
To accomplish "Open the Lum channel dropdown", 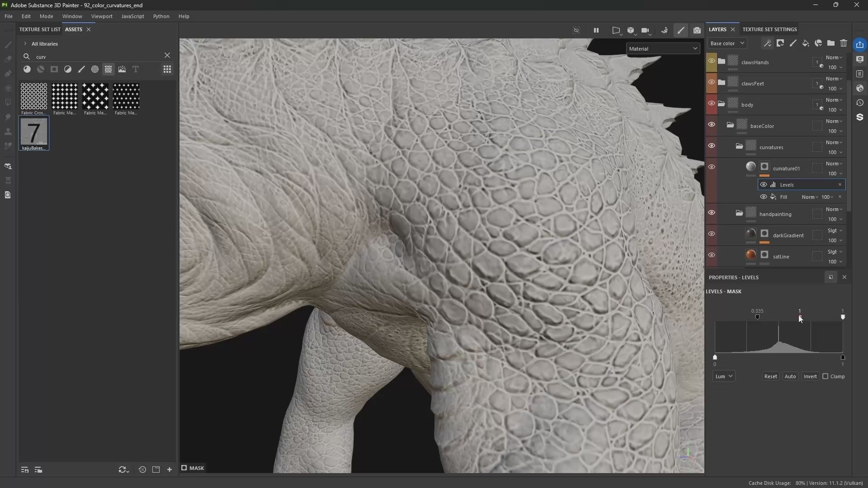I will [724, 376].
